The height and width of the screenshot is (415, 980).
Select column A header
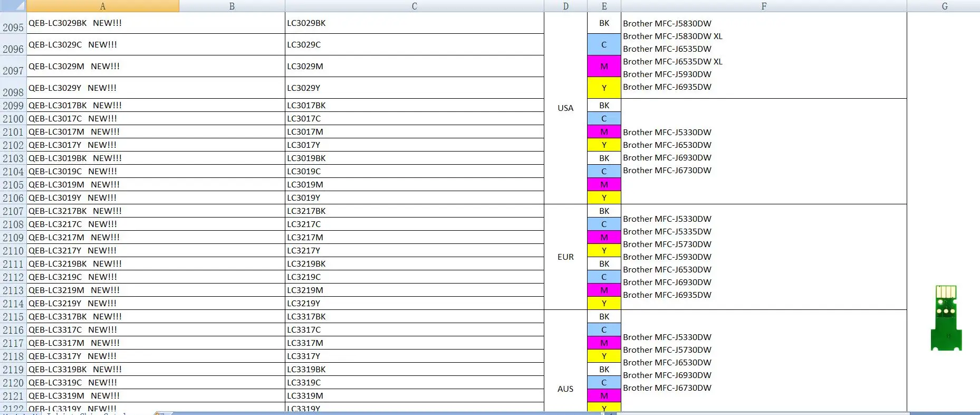tap(103, 6)
